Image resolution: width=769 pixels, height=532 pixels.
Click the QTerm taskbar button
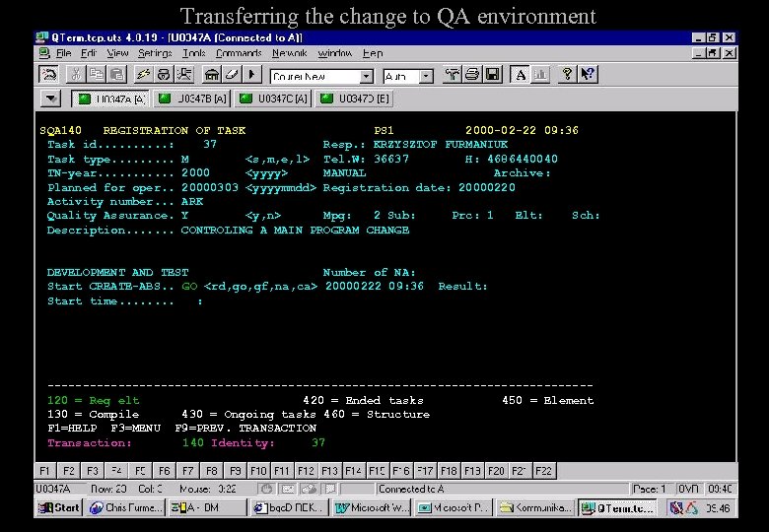click(617, 508)
